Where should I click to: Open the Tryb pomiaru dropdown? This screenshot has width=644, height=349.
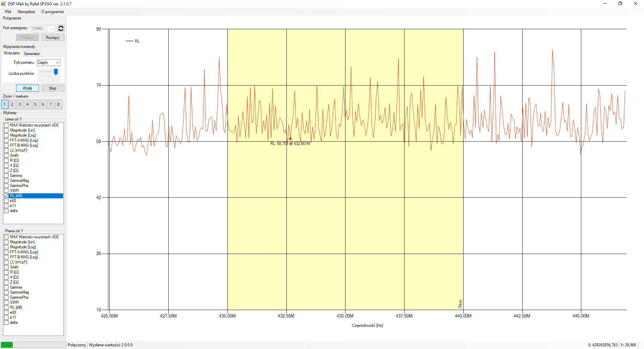tap(49, 62)
